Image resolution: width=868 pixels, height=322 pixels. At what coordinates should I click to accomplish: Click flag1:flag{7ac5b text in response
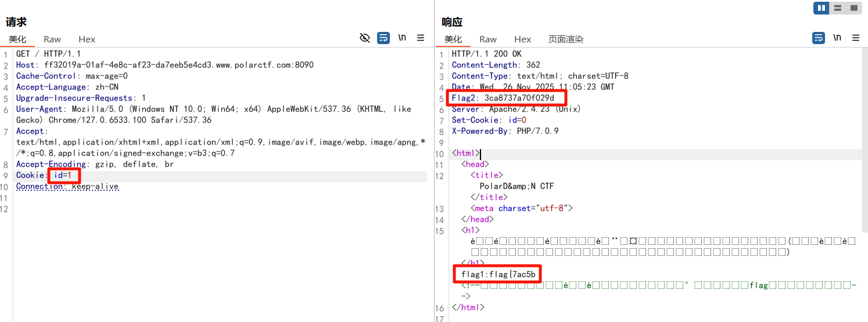click(498, 274)
